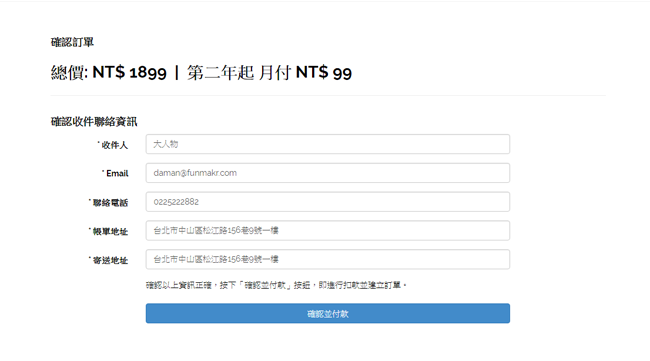Screen dimensions: 650x361
Task: Click the blue 確認並付款 button
Action: [327, 313]
